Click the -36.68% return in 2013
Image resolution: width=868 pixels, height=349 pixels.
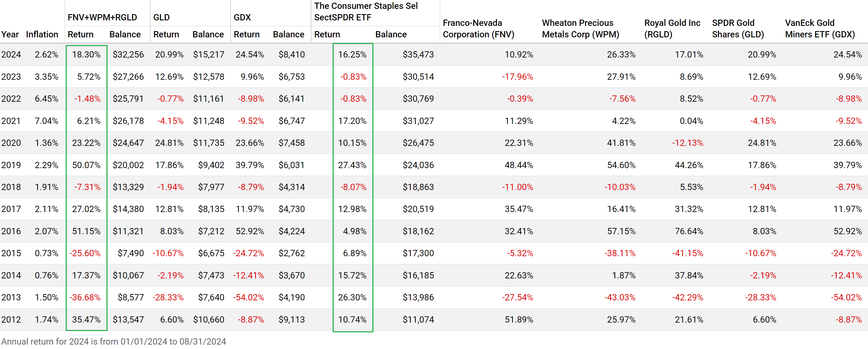[85, 297]
